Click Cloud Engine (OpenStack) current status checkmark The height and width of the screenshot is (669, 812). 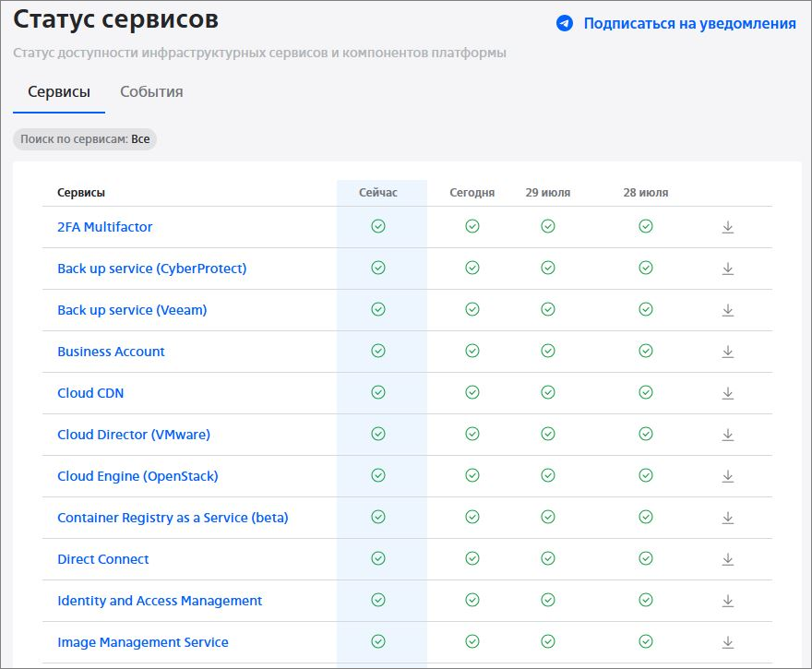point(378,475)
